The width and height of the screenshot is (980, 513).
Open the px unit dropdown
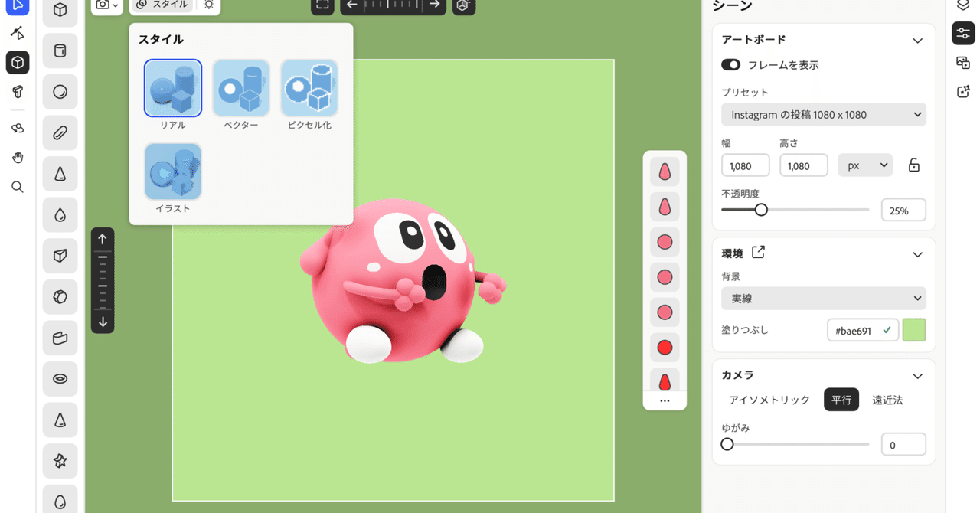pyautogui.click(x=865, y=165)
